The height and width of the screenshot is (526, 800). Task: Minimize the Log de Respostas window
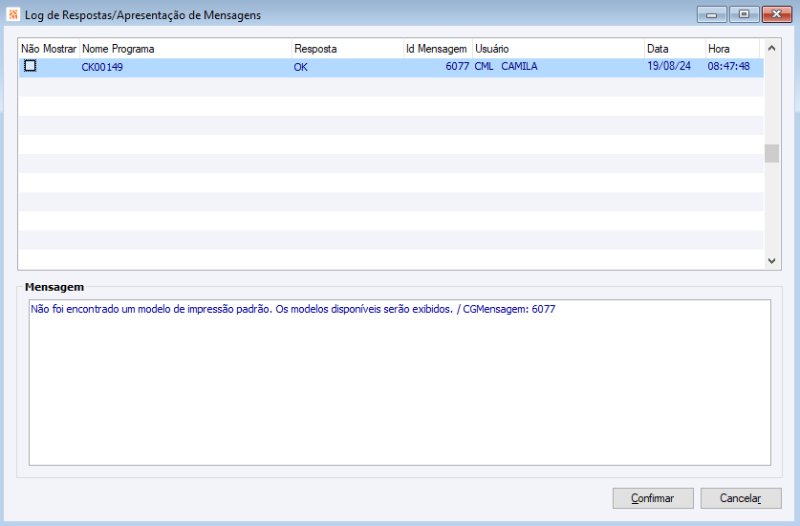[x=712, y=14]
